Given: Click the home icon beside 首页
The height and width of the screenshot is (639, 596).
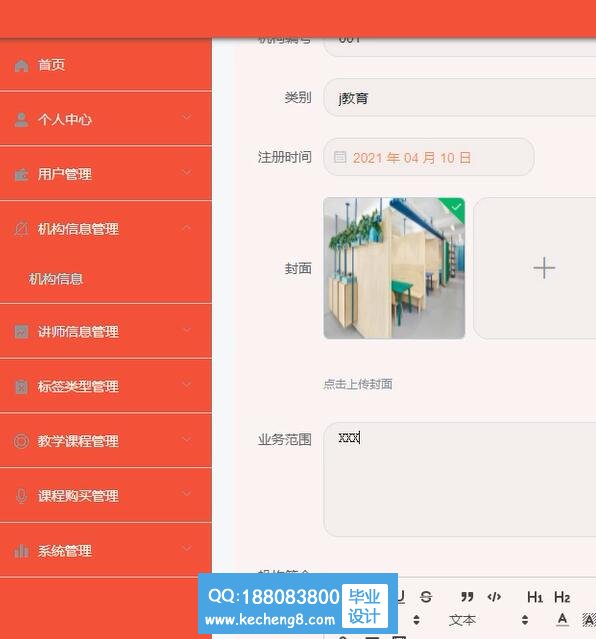Looking at the screenshot, I should 21,65.
